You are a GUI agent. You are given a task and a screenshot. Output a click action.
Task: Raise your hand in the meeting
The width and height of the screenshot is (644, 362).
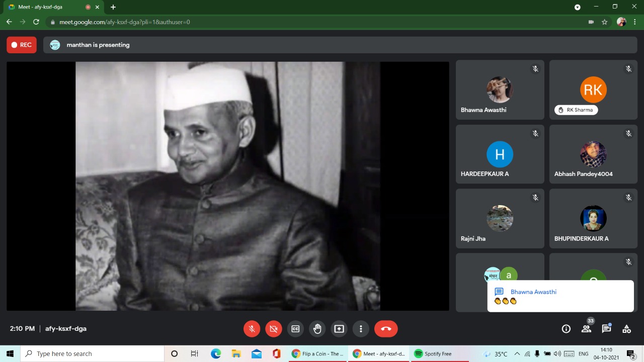coord(317,329)
